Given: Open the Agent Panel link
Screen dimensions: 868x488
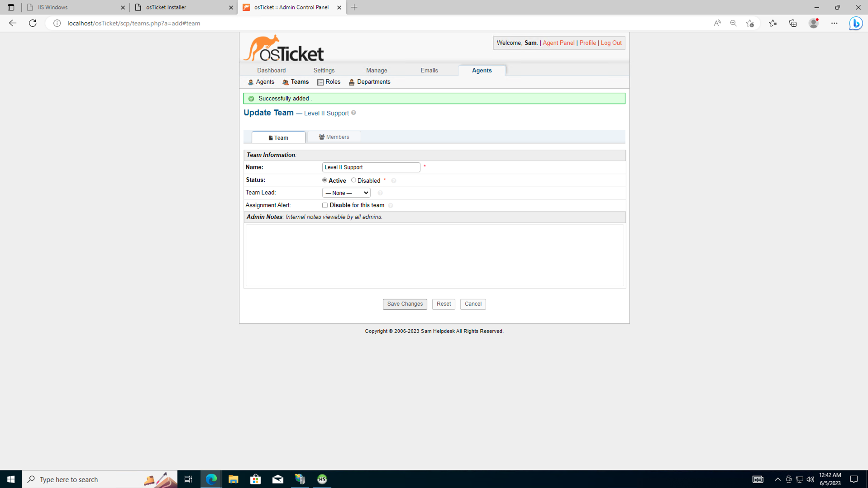Looking at the screenshot, I should pyautogui.click(x=558, y=43).
